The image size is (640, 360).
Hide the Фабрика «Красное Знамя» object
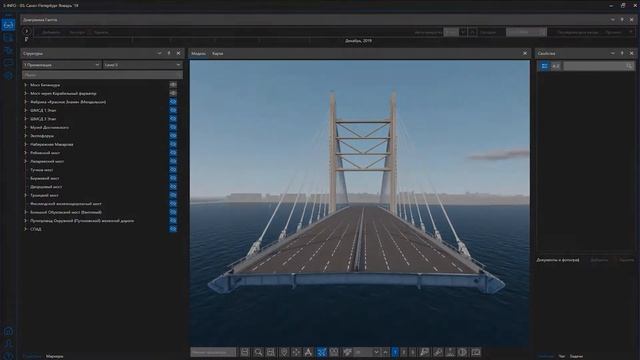[x=173, y=102]
